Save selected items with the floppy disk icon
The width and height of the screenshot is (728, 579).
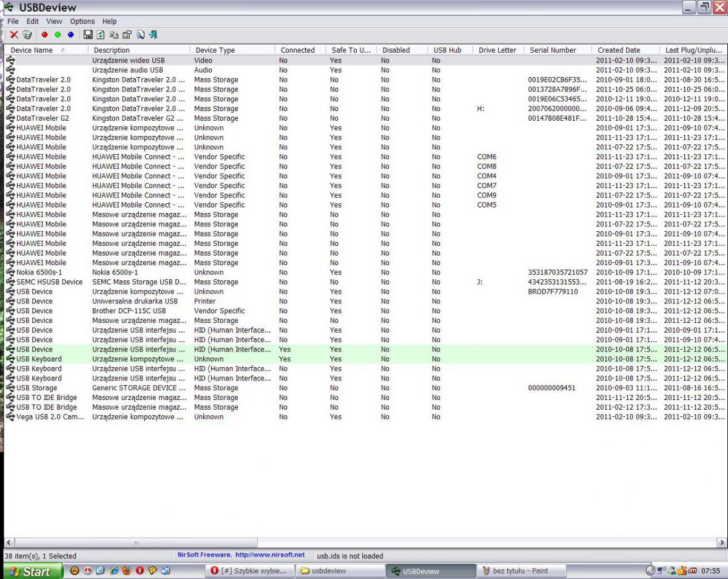[88, 35]
